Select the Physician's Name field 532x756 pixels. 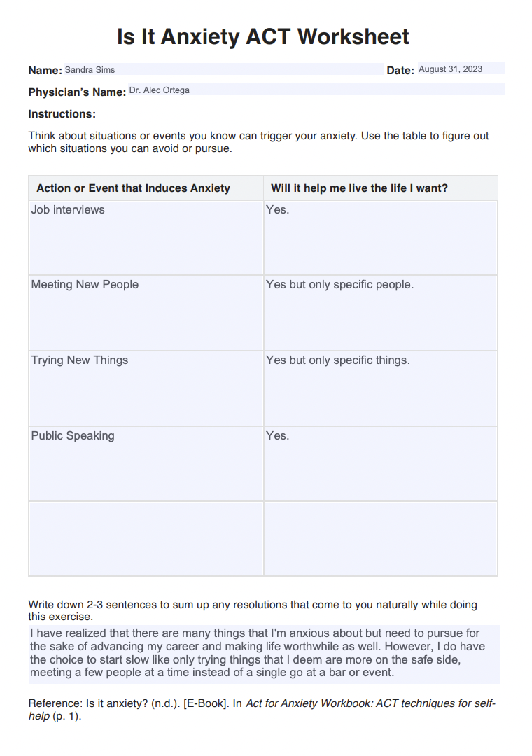click(315, 90)
